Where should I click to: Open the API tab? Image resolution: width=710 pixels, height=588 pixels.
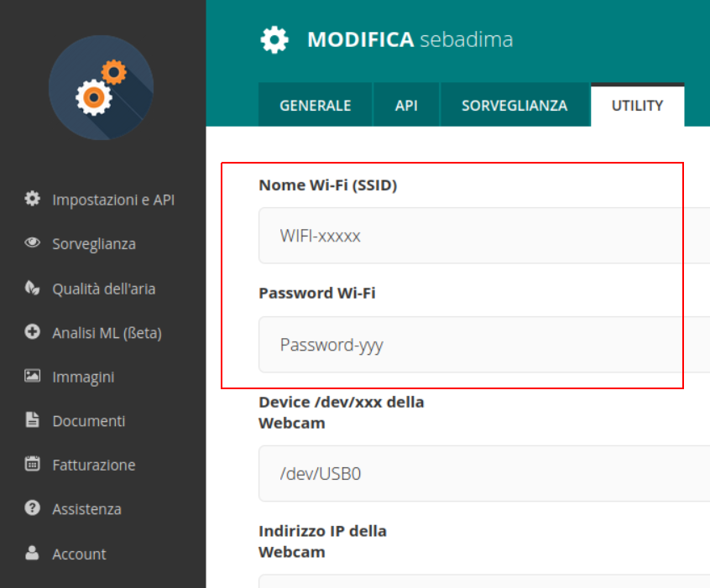(406, 105)
